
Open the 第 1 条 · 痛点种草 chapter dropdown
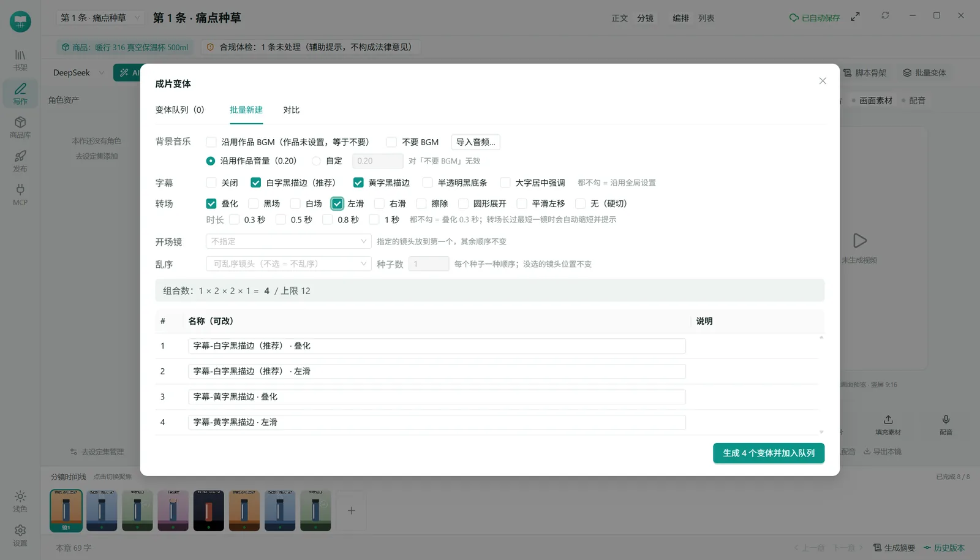click(x=100, y=18)
